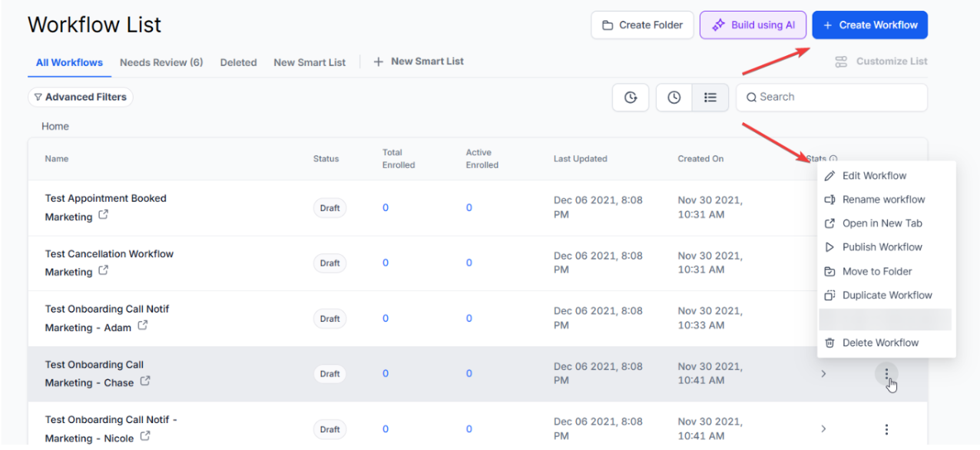The image size is (980, 450).
Task: Click the Create Workflow button
Action: [869, 25]
